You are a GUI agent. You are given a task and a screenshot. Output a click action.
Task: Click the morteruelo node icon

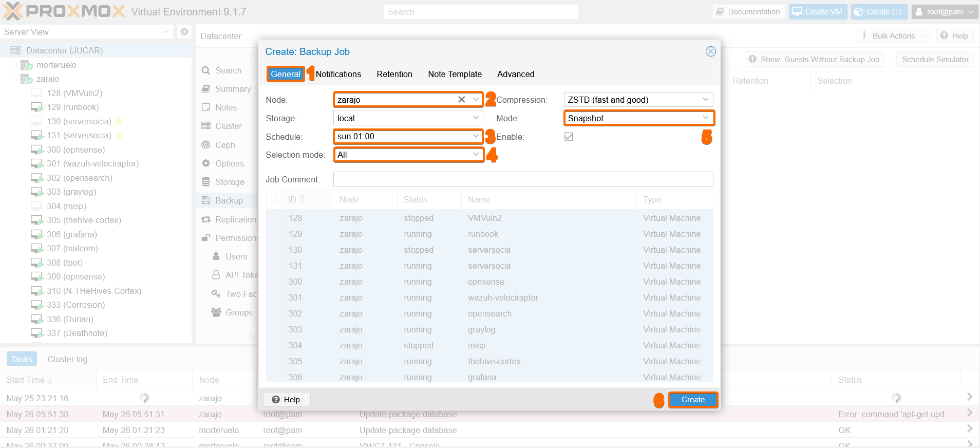(27, 65)
